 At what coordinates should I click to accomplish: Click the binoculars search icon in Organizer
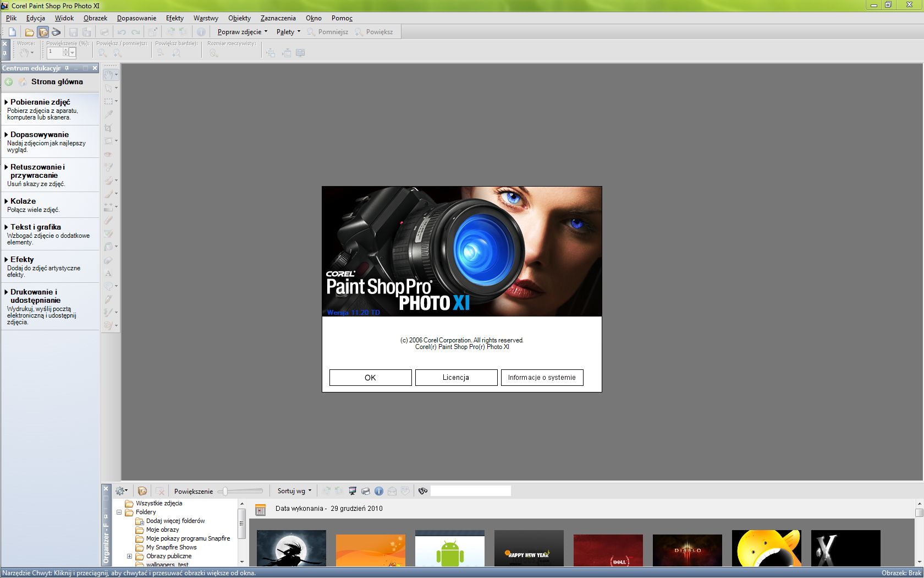[x=423, y=491]
